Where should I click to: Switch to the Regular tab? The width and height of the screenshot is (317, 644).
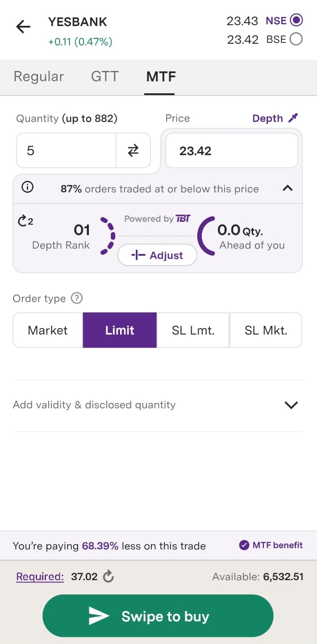pos(39,77)
